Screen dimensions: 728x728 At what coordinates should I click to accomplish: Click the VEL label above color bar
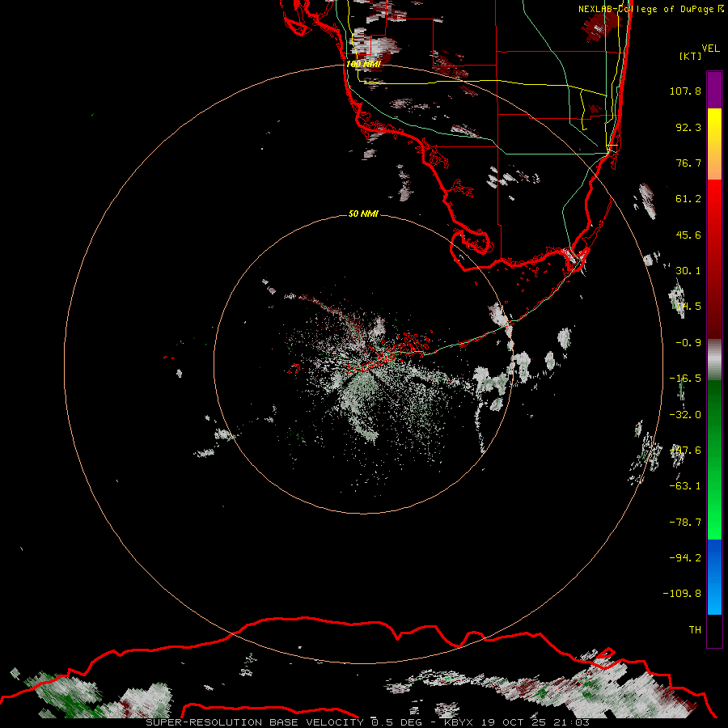[x=710, y=49]
